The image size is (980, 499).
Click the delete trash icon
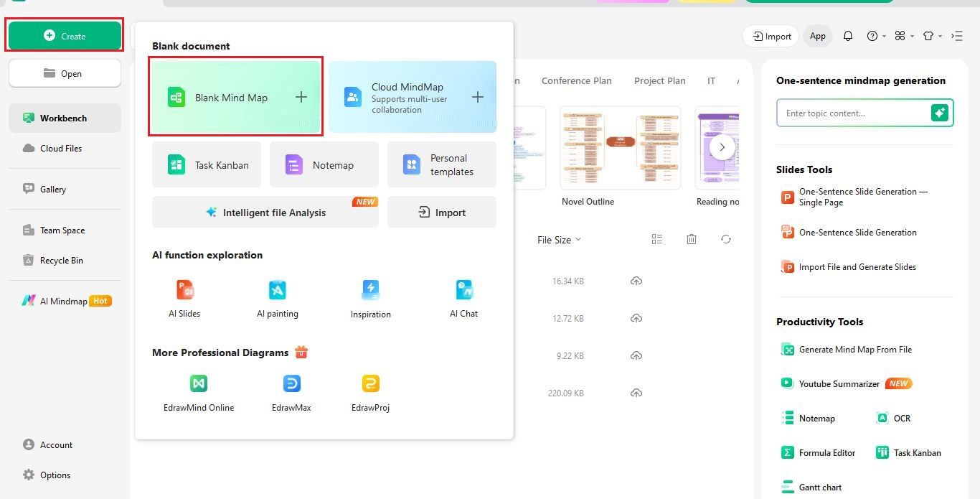[692, 239]
